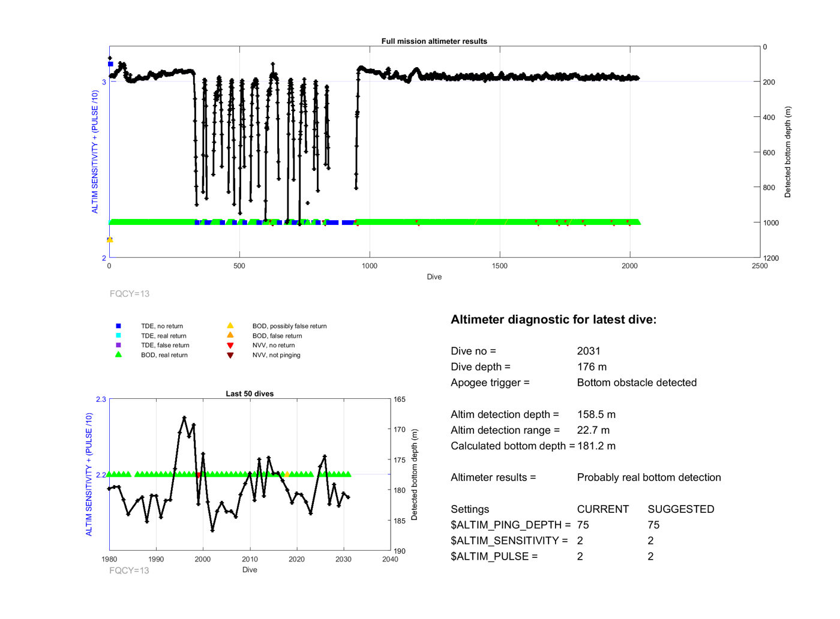Click 'Detected bottom depth (m)' axis label of top plot
840x619 pixels.
(x=788, y=152)
